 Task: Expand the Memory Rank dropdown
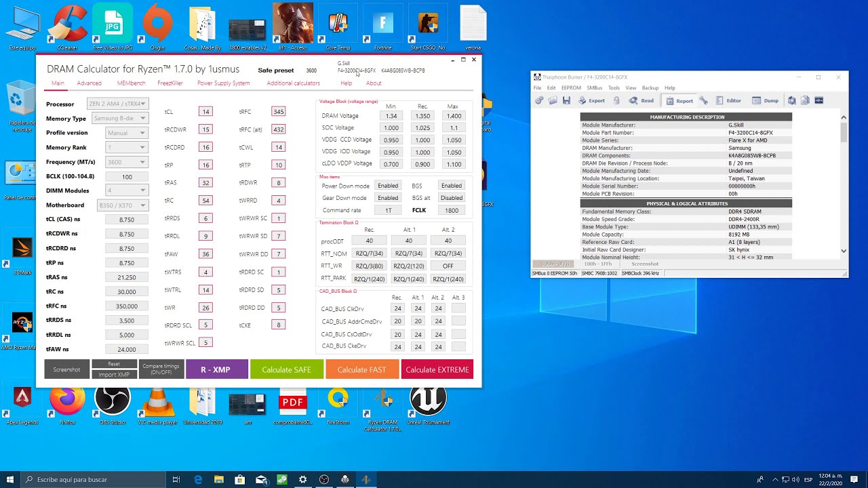pos(127,147)
